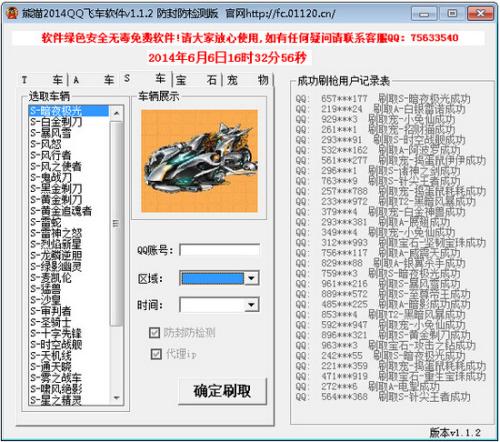Select S-烈焰新星 in the vehicle list
The image size is (500, 442).
click(69, 244)
